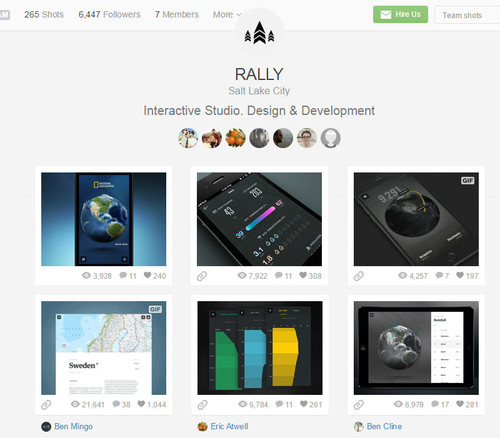Click the green Hire Us button
This screenshot has height=438, width=500.
(400, 14)
